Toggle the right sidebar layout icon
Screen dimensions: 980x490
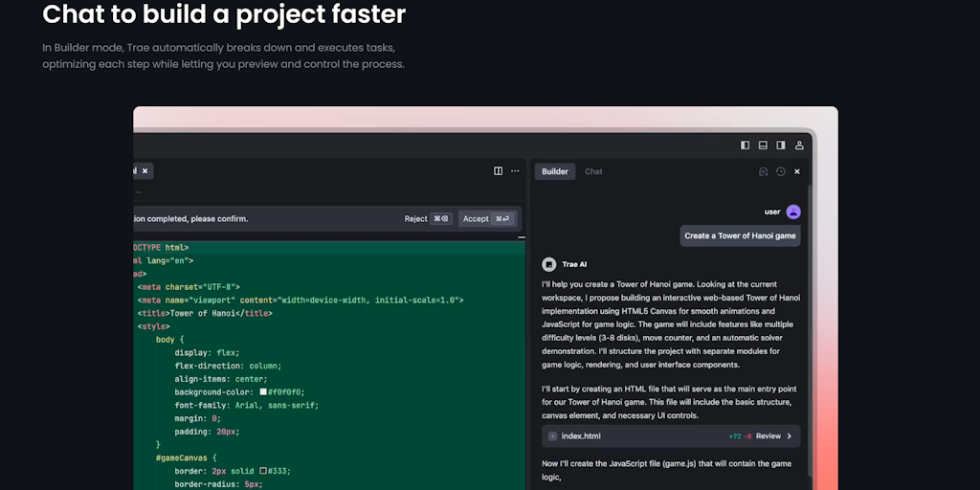coord(781,145)
